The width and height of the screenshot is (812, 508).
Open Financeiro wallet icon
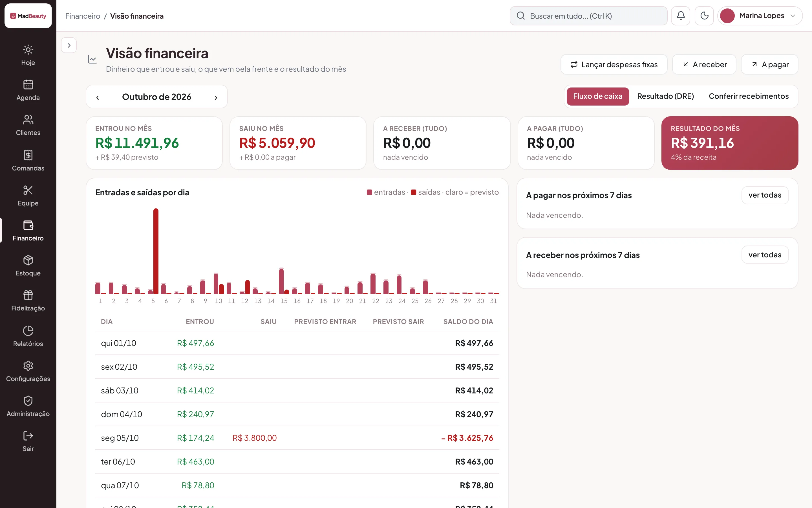tap(28, 225)
